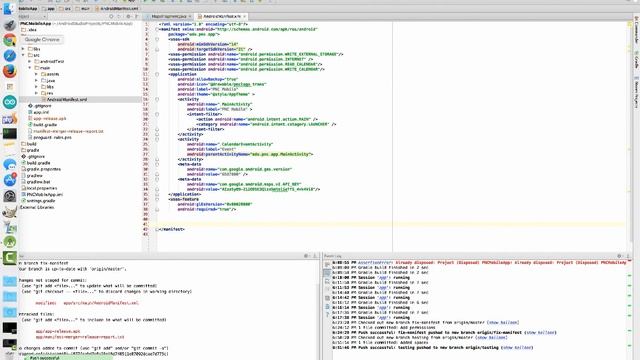The width and height of the screenshot is (640, 360).
Task: Open Android Studio icon in Dock
Action: tap(9, 242)
